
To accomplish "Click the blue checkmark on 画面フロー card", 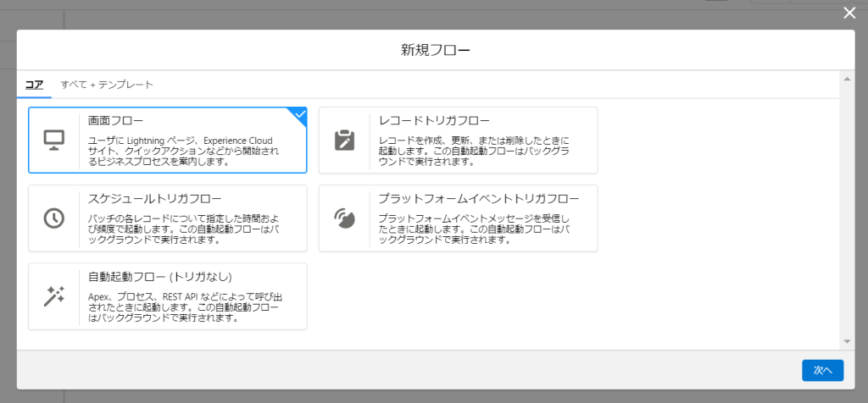I will (300, 114).
